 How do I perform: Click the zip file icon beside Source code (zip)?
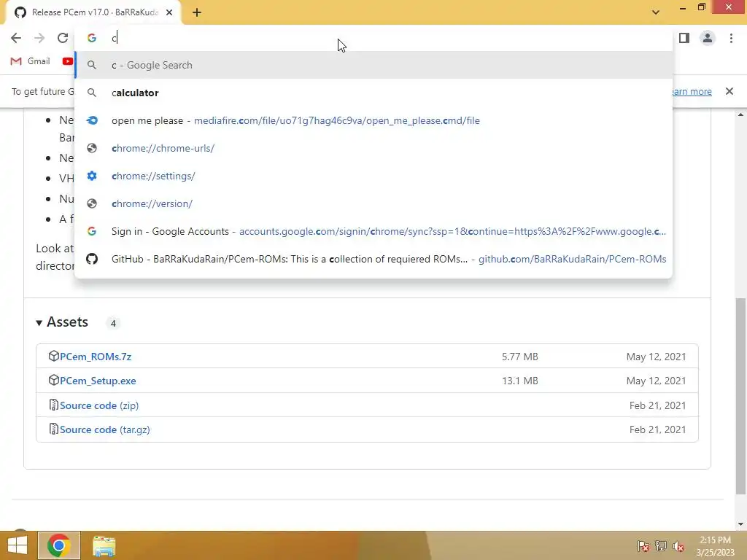(53, 405)
